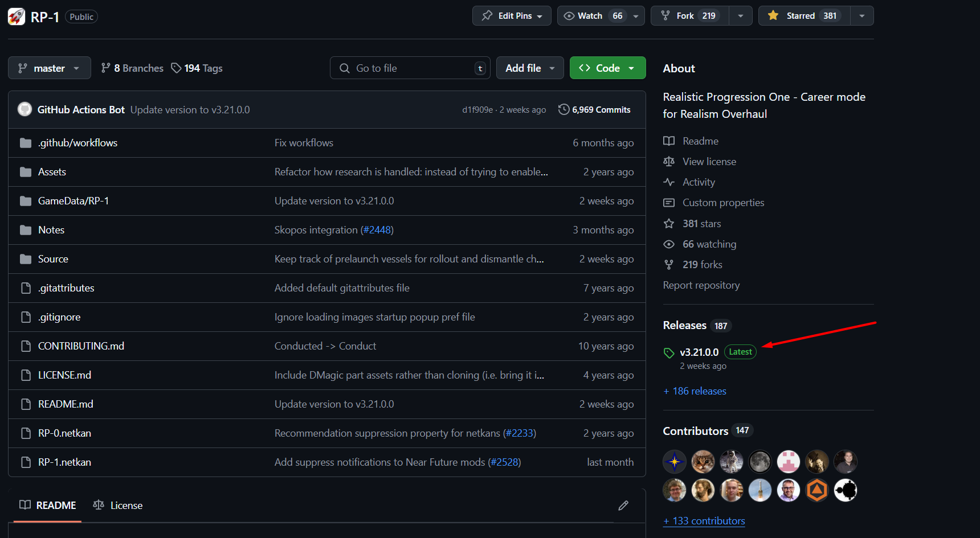Expand the Watch notifications dropdown arrow
The height and width of the screenshot is (538, 980).
(636, 16)
